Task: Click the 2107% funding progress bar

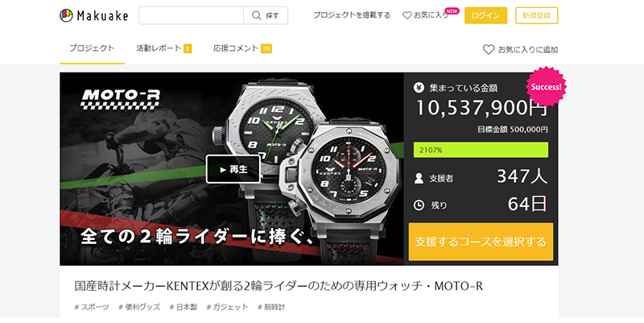Action: click(481, 150)
